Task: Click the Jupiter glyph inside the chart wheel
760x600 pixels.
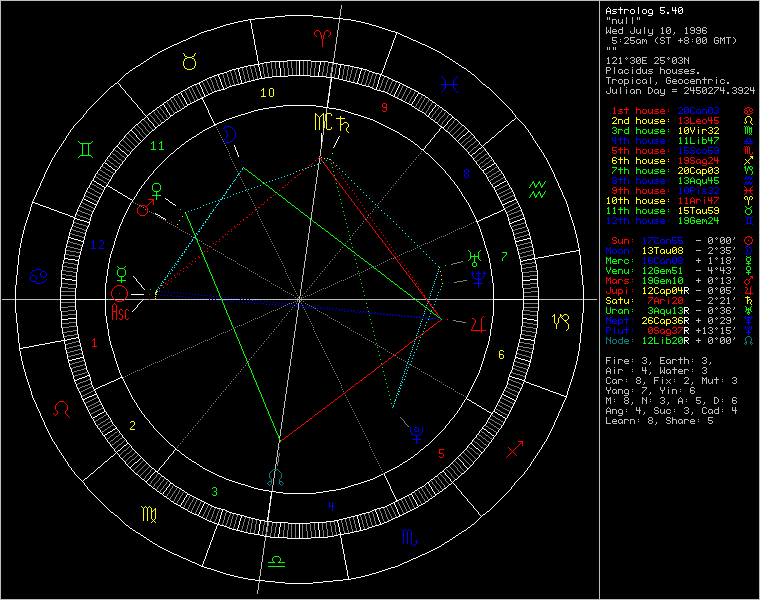Action: (x=471, y=322)
